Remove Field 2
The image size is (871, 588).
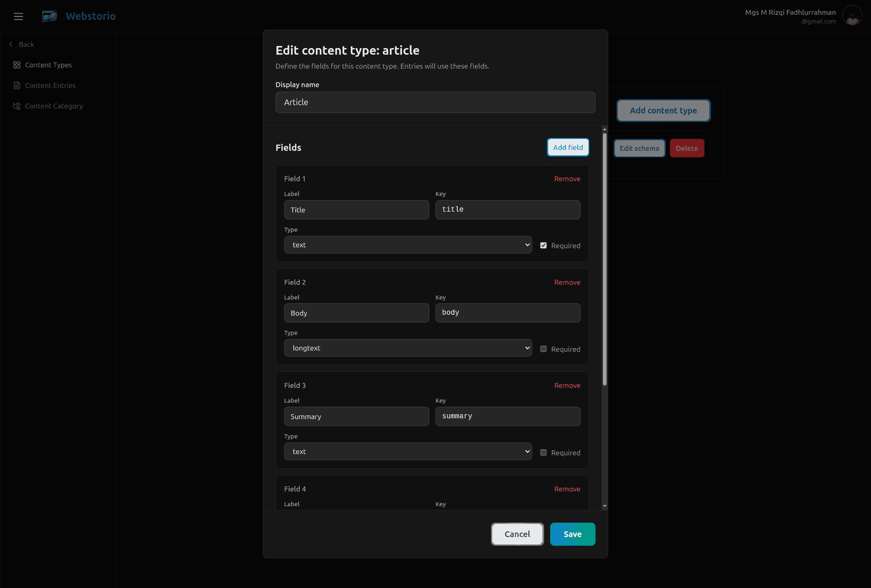point(567,282)
